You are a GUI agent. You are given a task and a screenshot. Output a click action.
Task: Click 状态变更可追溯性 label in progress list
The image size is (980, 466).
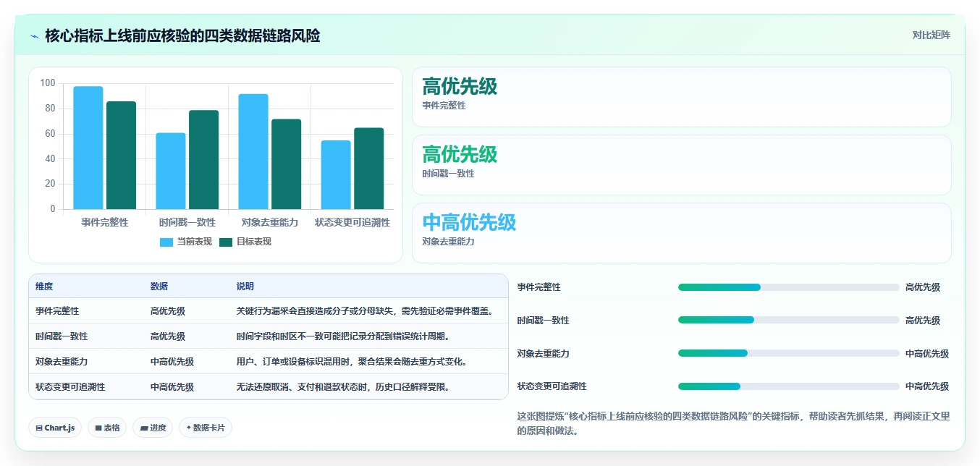(x=552, y=386)
